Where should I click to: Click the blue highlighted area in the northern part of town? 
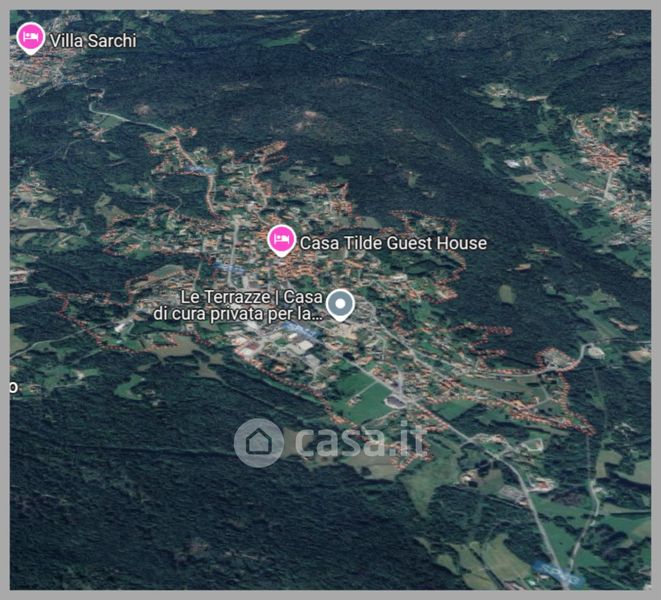(x=202, y=170)
